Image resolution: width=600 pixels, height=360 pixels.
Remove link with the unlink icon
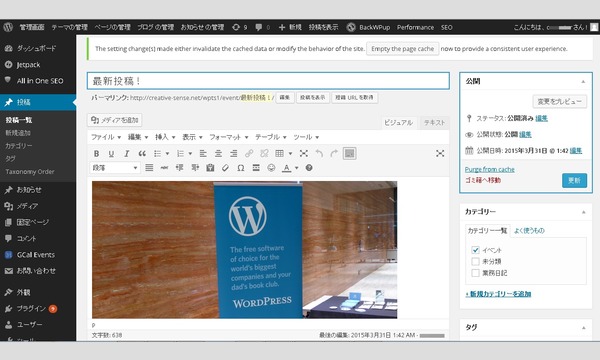click(264, 153)
